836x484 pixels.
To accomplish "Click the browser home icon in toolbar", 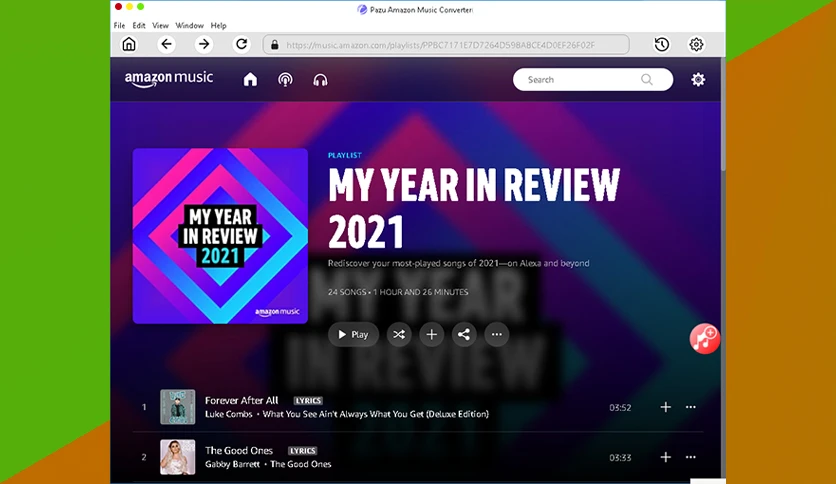I will pyautogui.click(x=129, y=44).
